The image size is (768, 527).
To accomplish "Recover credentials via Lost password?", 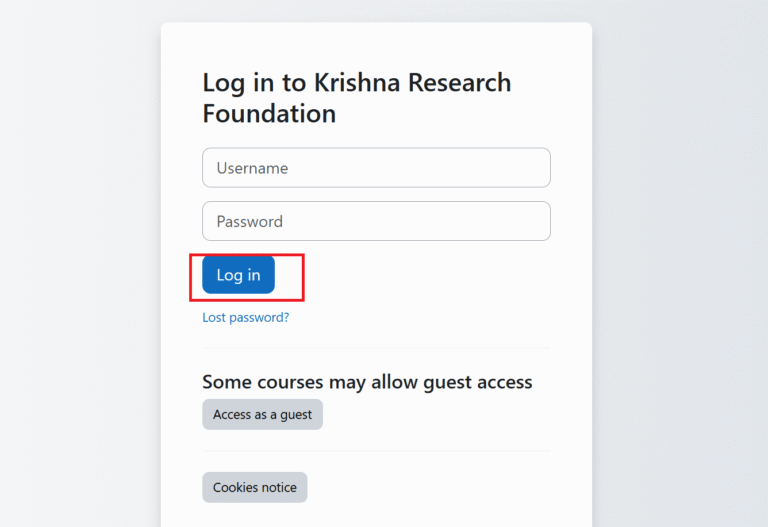I will 245,318.
